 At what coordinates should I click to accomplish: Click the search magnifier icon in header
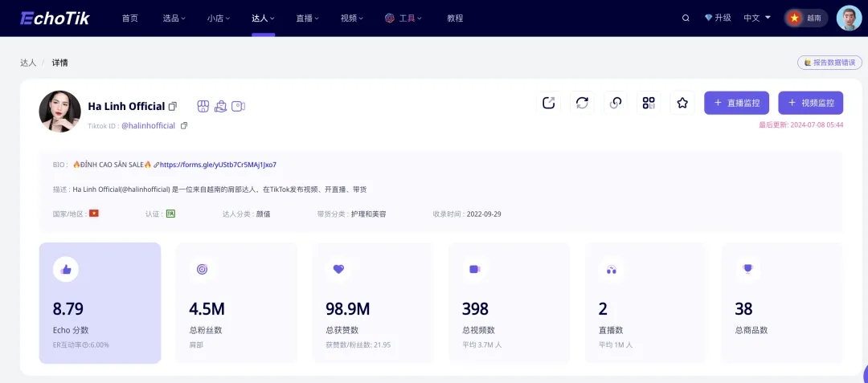click(x=686, y=18)
